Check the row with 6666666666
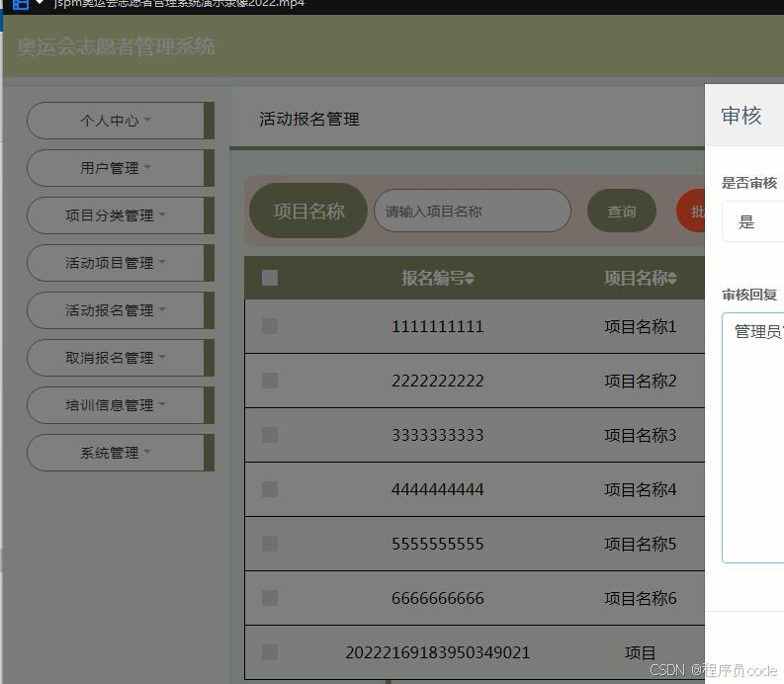Screen dimensions: 784x684 pos(270,598)
